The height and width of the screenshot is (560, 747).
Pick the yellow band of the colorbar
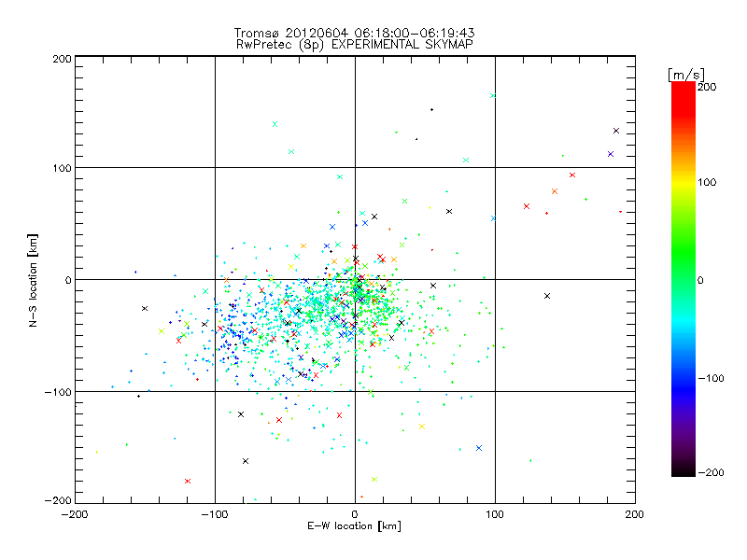tap(684, 183)
